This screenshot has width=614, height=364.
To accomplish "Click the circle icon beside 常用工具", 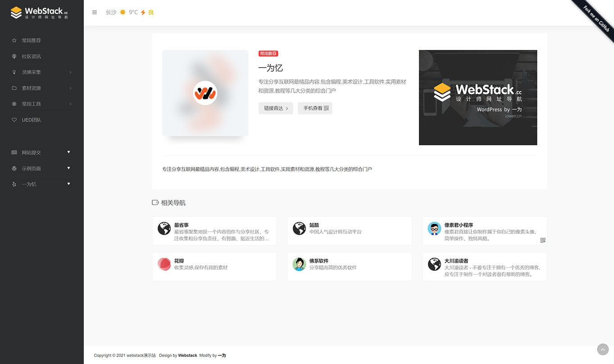I will tap(14, 104).
